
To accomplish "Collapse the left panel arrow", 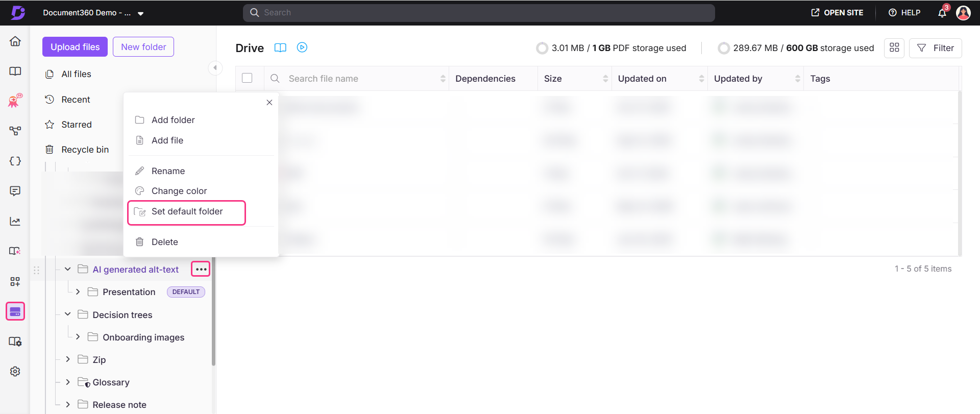I will [x=215, y=68].
